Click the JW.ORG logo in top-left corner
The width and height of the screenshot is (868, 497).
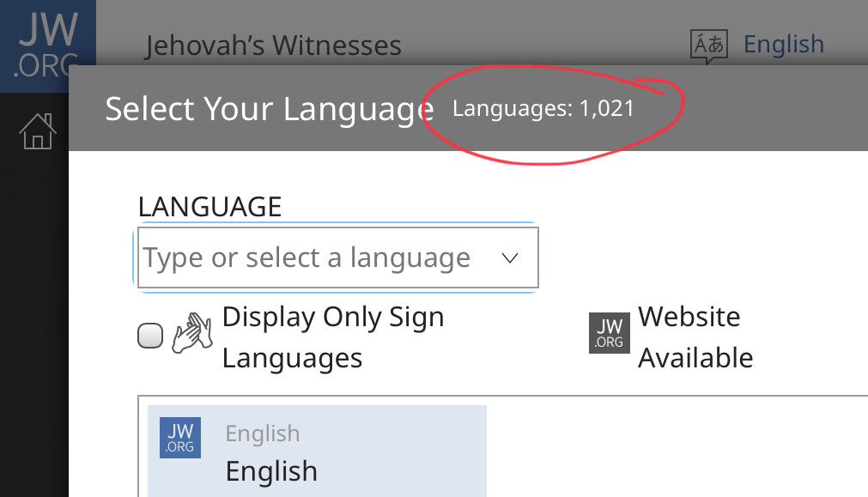pos(47,46)
